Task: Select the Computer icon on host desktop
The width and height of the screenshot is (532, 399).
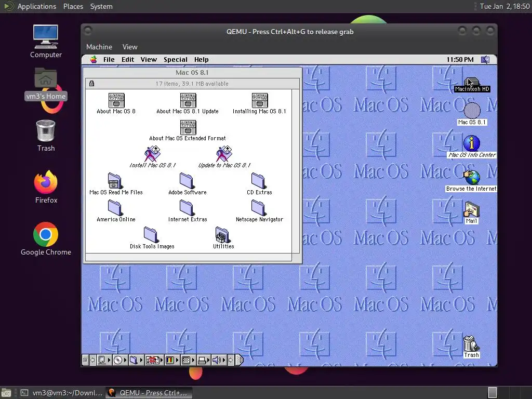Action: point(46,42)
